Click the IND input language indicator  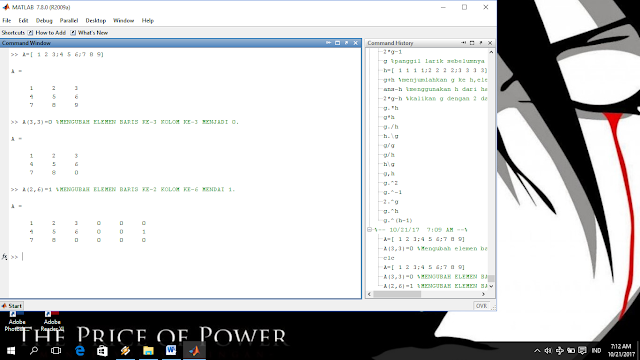coord(596,351)
